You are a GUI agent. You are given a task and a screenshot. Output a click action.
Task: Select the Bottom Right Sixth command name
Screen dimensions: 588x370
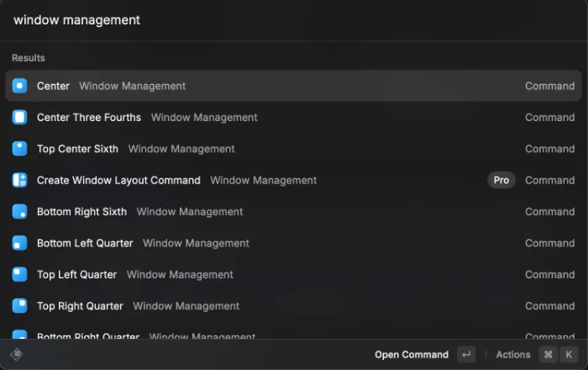click(81, 212)
